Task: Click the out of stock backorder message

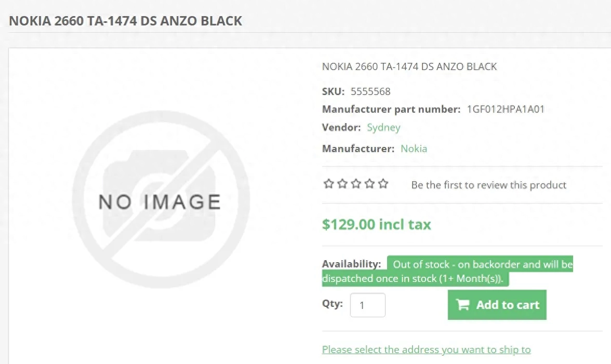Action: [447, 272]
